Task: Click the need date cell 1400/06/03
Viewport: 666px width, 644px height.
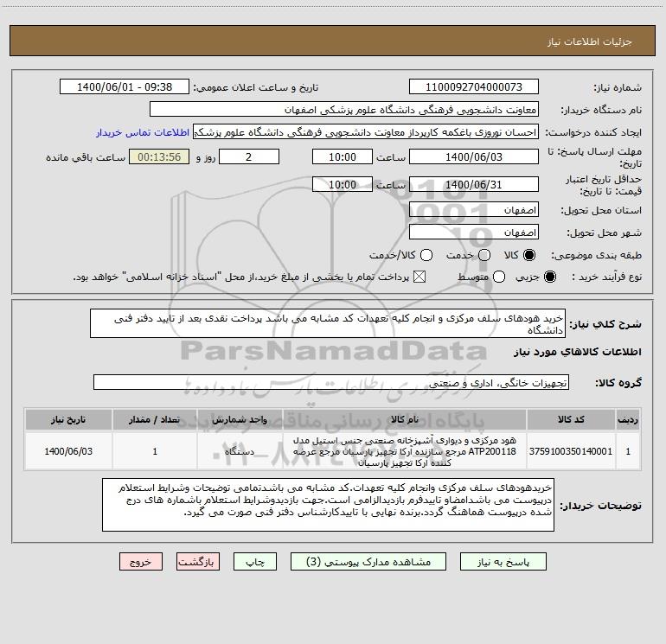Action: click(68, 451)
